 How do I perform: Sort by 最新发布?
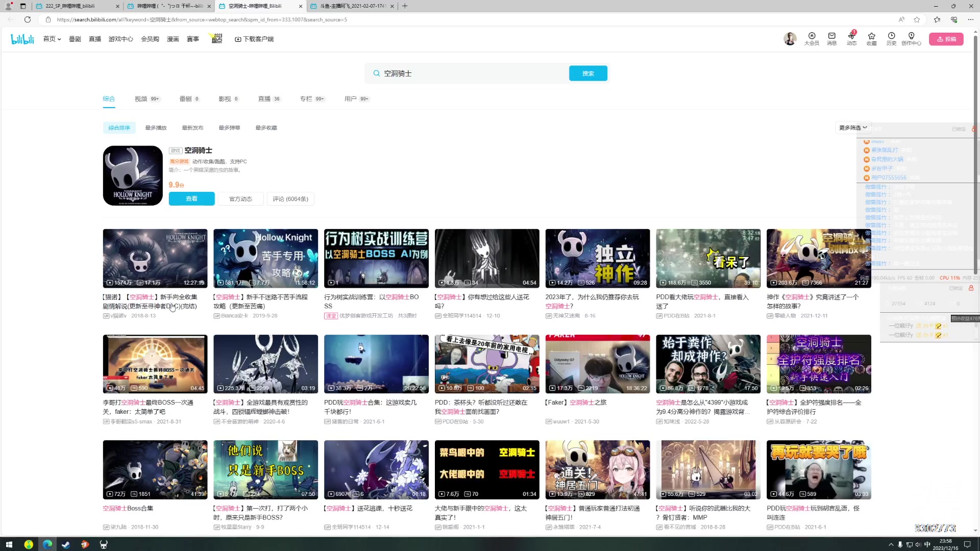[192, 128]
